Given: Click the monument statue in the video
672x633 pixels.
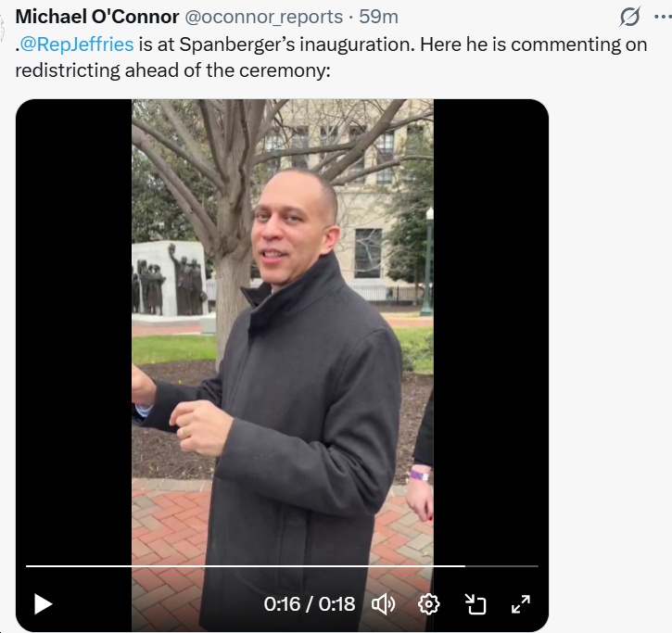Looking at the screenshot, I should (171, 279).
